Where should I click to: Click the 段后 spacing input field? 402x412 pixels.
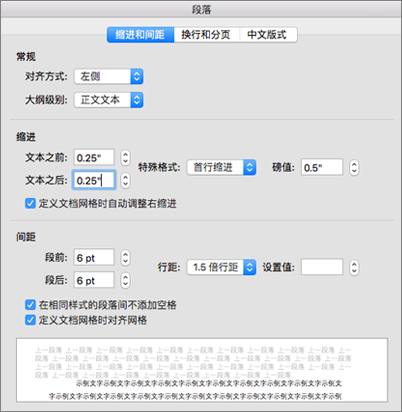click(x=94, y=280)
